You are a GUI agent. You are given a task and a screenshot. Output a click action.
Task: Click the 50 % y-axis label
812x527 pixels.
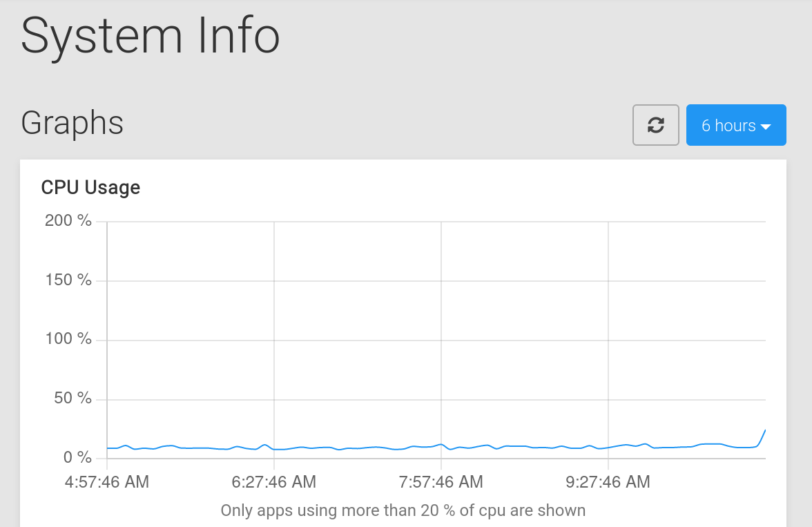(x=72, y=399)
